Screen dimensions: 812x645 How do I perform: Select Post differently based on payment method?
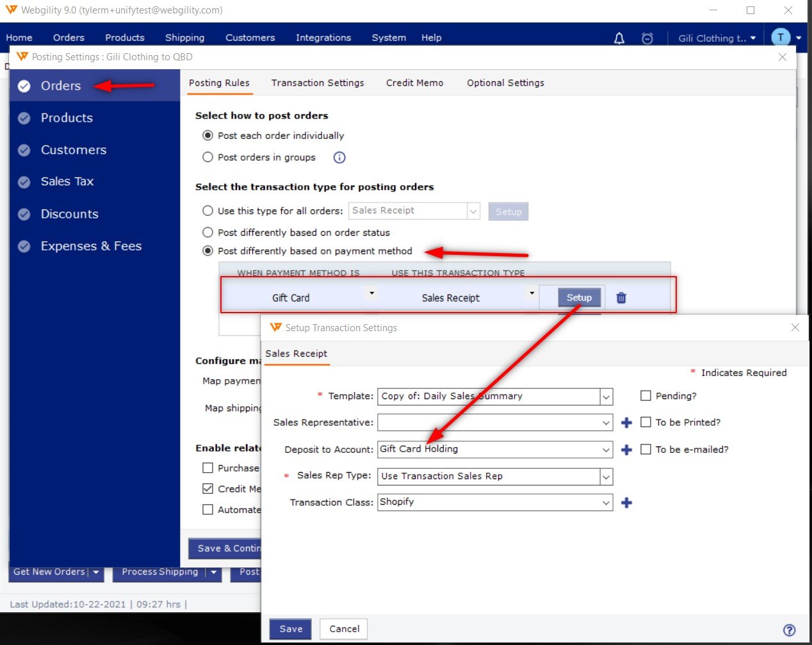(207, 251)
